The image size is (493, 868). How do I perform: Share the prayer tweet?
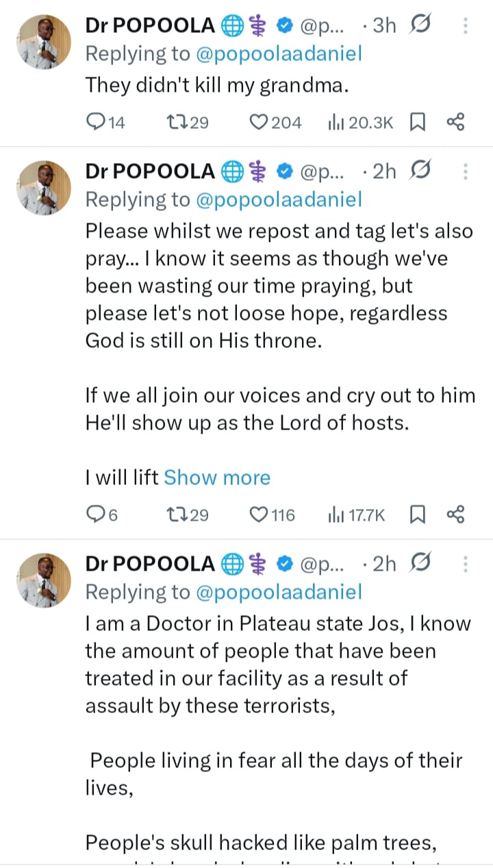pos(455,514)
